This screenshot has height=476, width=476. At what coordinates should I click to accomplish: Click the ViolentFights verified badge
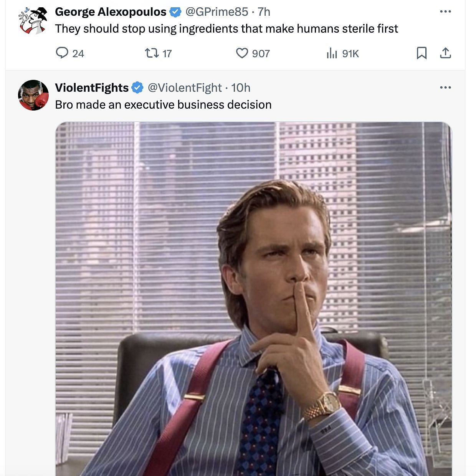[x=137, y=88]
